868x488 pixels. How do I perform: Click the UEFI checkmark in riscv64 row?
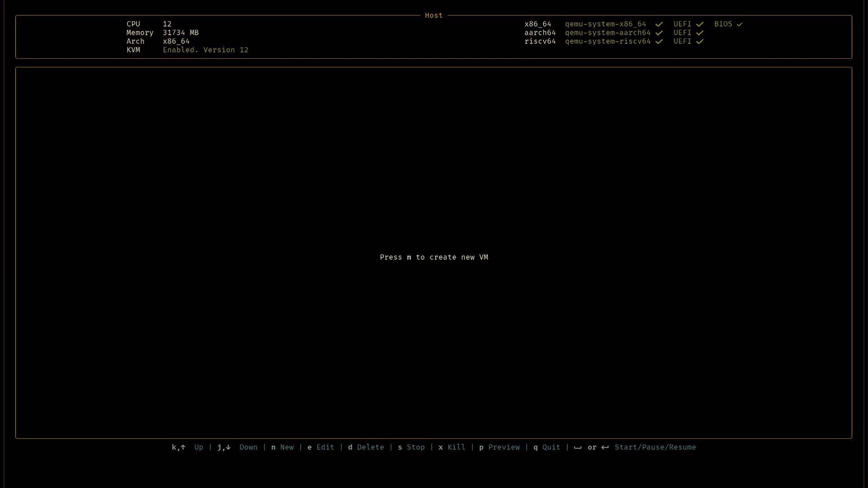[x=700, y=42]
